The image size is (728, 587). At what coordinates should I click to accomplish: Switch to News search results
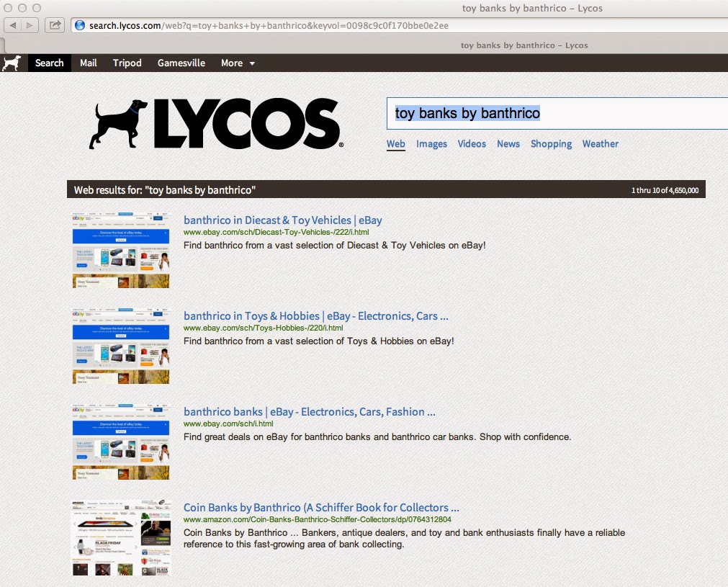pyautogui.click(x=508, y=144)
